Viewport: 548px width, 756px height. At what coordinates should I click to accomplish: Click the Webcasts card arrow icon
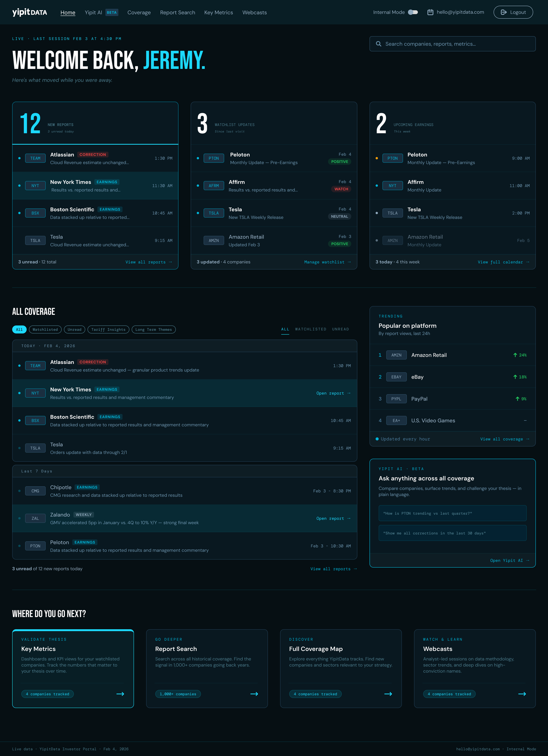[x=522, y=694]
